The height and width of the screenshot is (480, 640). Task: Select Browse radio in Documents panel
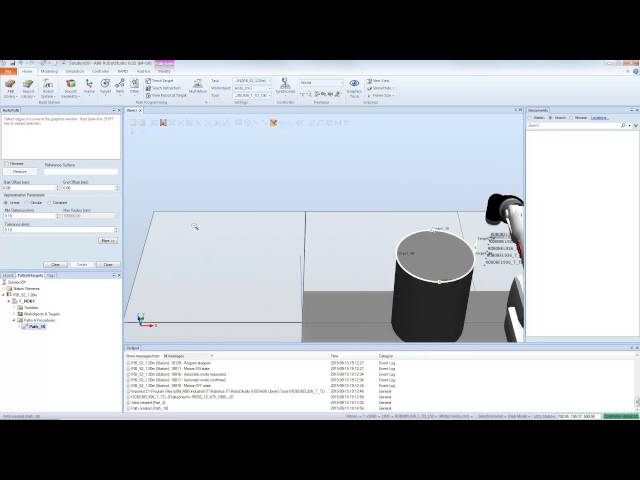tap(571, 118)
